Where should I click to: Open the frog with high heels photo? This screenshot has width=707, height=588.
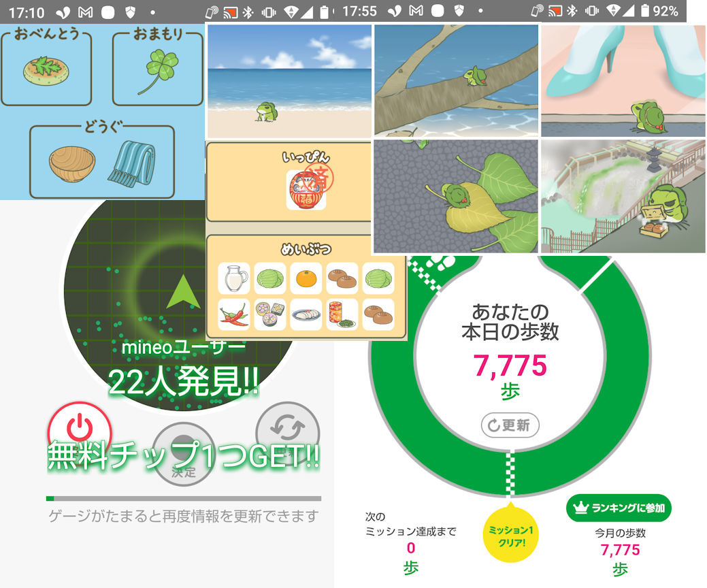click(x=623, y=81)
